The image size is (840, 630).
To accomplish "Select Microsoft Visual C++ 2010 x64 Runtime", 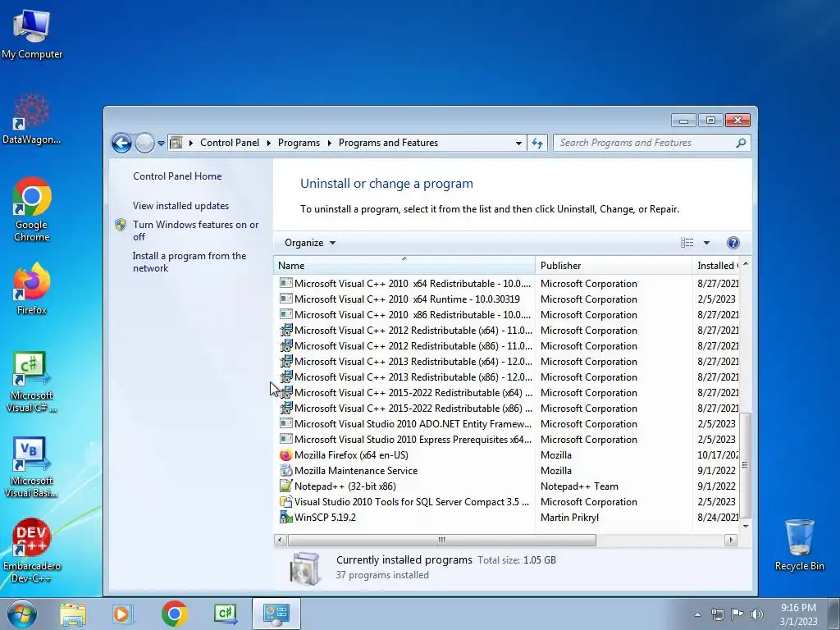I will (506, 299).
